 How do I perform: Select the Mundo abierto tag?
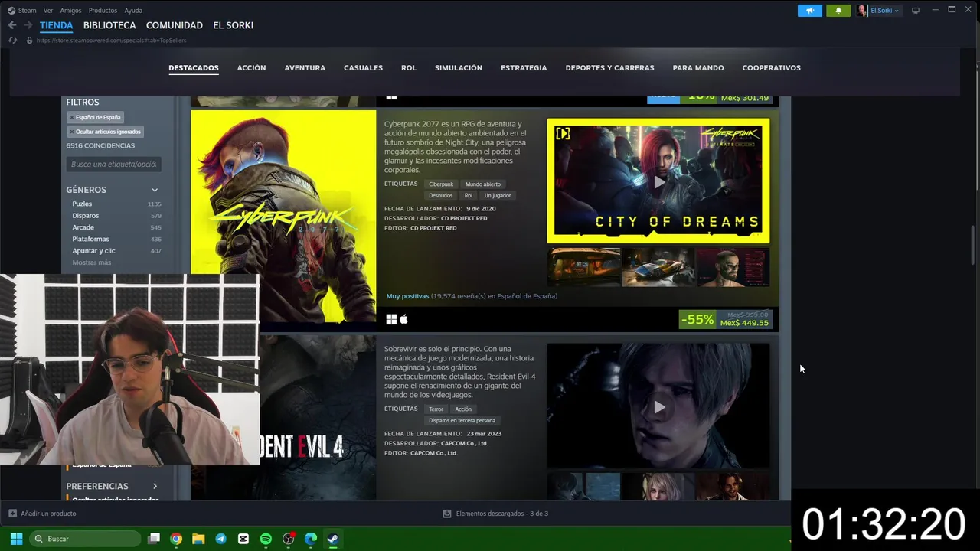tap(482, 184)
